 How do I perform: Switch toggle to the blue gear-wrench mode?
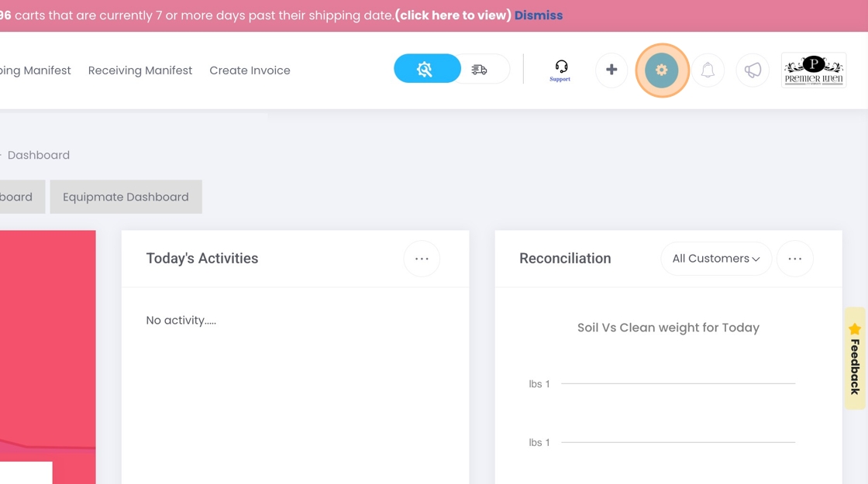pos(427,69)
